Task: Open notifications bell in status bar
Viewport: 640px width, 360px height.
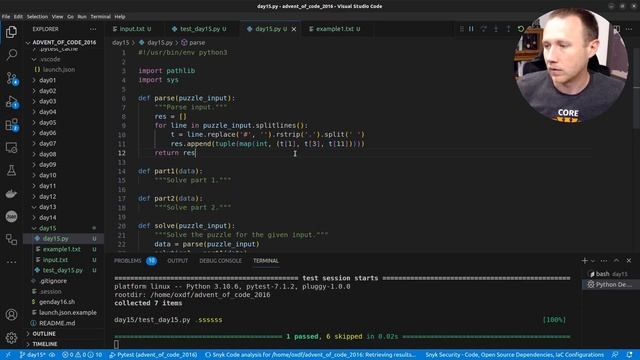Action: click(629, 355)
